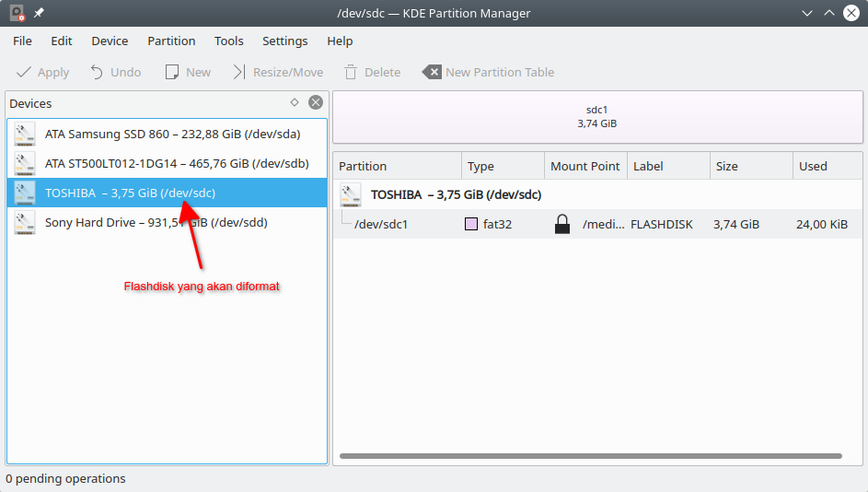Float the Devices panel with diamond icon
Viewport: 868px width, 492px height.
click(x=295, y=103)
